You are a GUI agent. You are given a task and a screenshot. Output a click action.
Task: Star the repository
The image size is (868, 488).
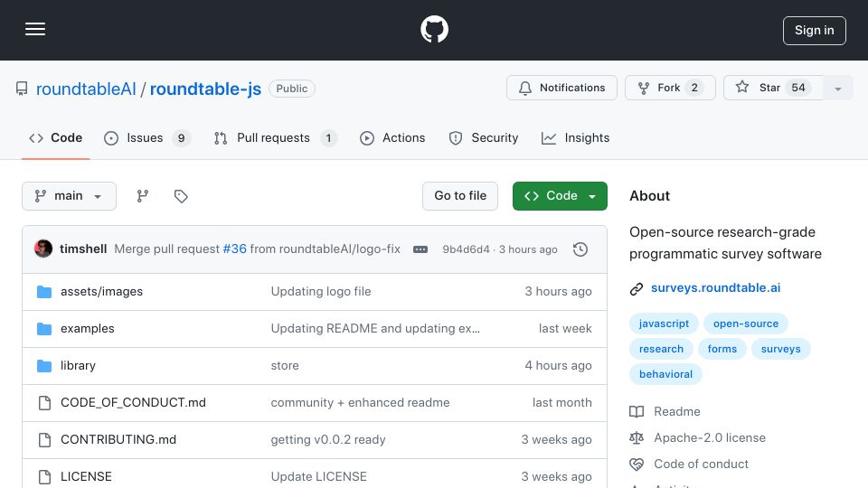click(x=773, y=88)
